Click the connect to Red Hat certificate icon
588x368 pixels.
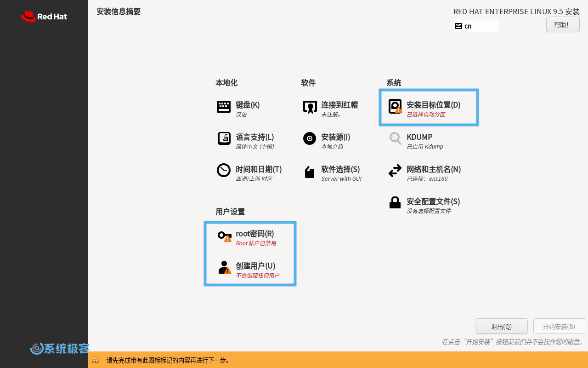click(310, 107)
